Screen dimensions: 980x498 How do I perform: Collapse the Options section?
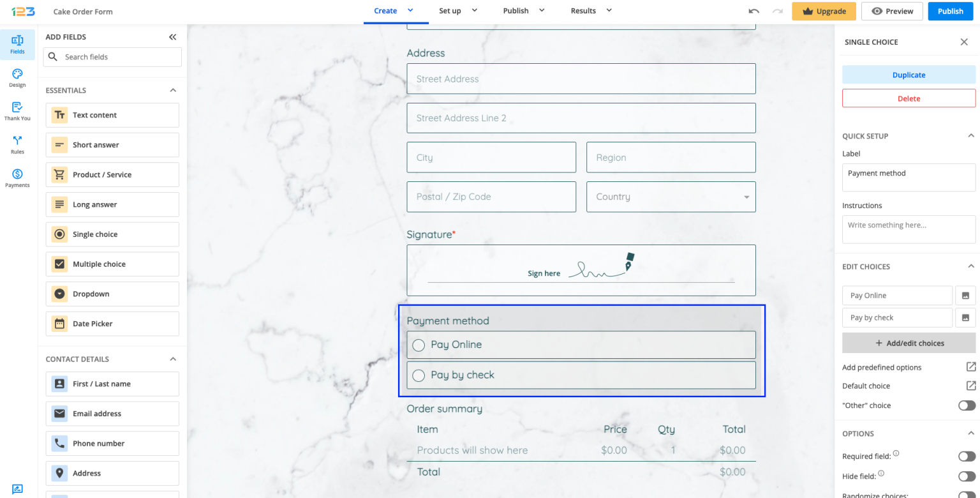(970, 434)
